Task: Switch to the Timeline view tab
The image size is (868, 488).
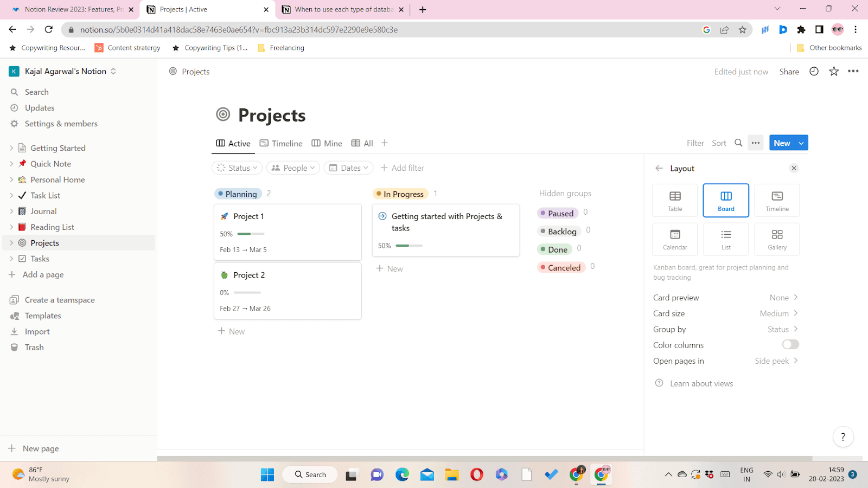Action: (281, 144)
